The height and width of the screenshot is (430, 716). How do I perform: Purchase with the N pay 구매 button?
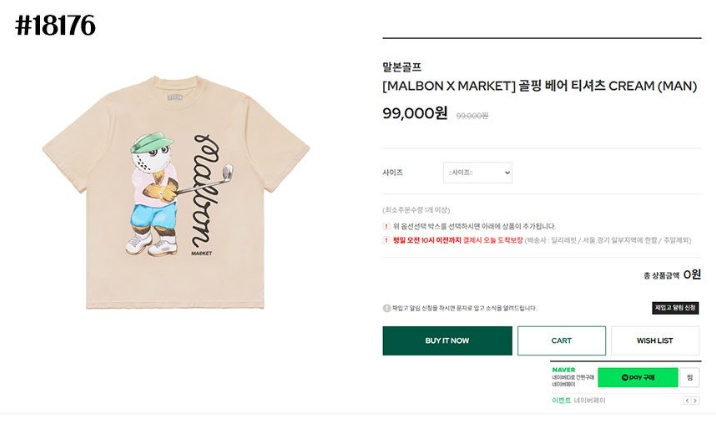pos(638,378)
